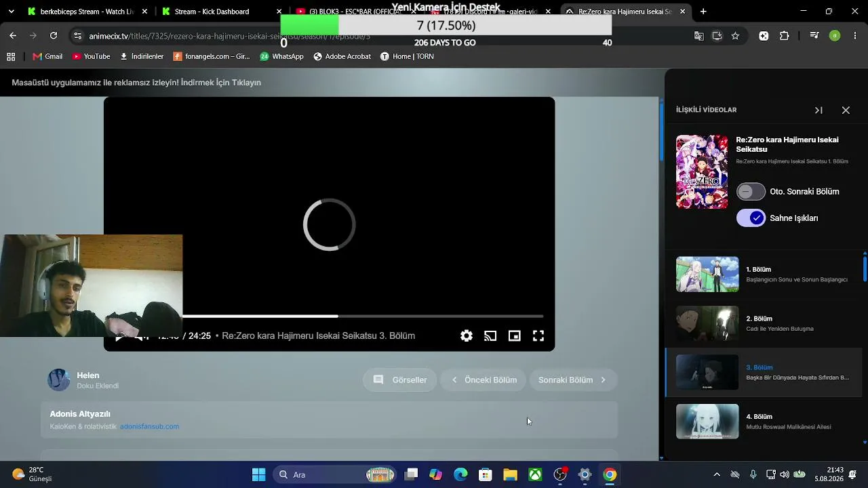Open Task View in taskbar
Image resolution: width=868 pixels, height=488 pixels.
[x=411, y=474]
